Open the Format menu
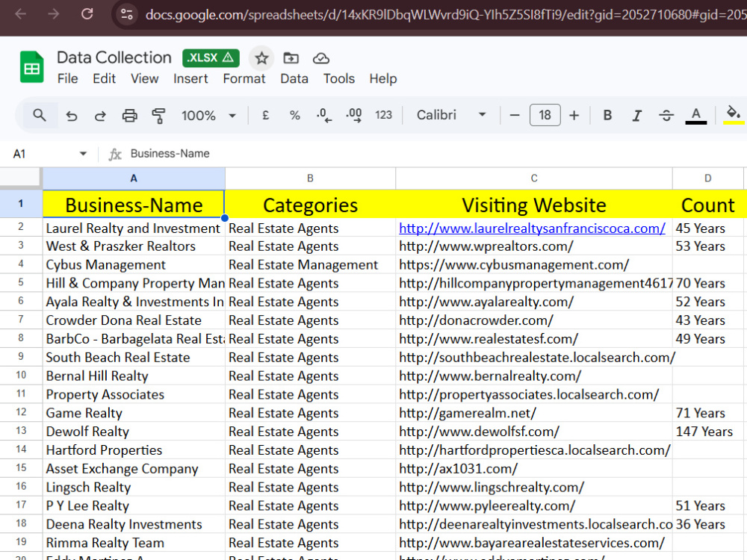The width and height of the screenshot is (747, 560). (x=244, y=78)
